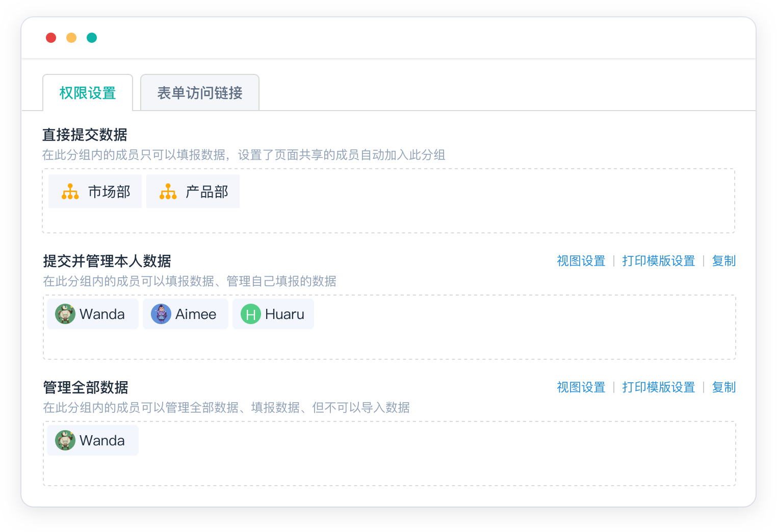Open 打印模版设置 for 提交并管理本人数据
777x532 pixels.
tap(658, 261)
